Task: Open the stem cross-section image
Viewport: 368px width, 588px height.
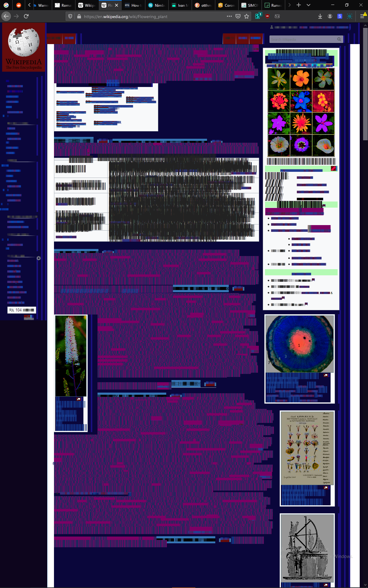Action: tap(300, 344)
